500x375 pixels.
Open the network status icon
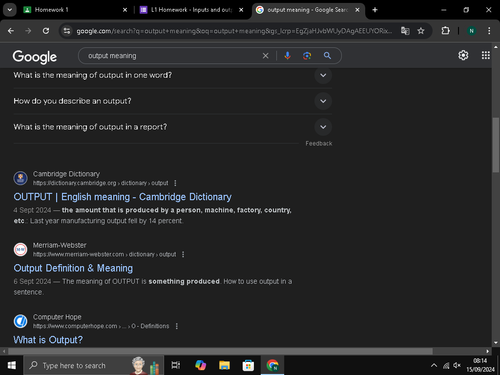(446, 366)
